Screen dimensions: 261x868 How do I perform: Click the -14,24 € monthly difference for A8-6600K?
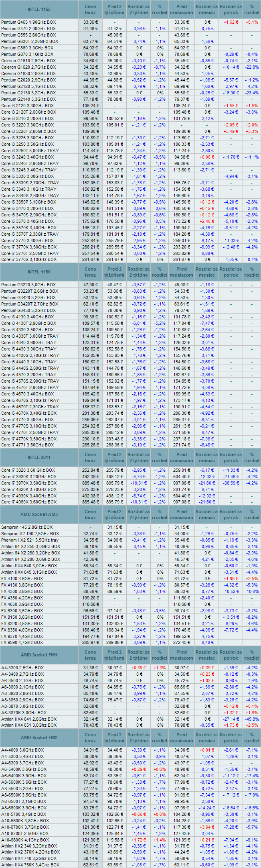[x=207, y=808]
